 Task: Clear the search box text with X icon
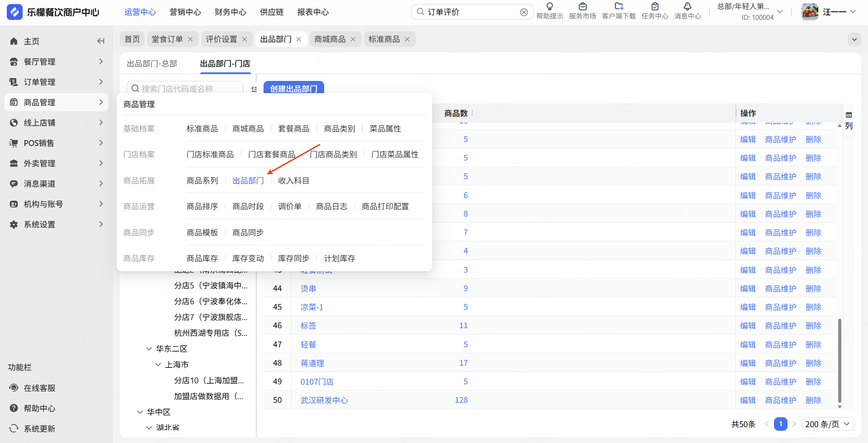coord(524,12)
